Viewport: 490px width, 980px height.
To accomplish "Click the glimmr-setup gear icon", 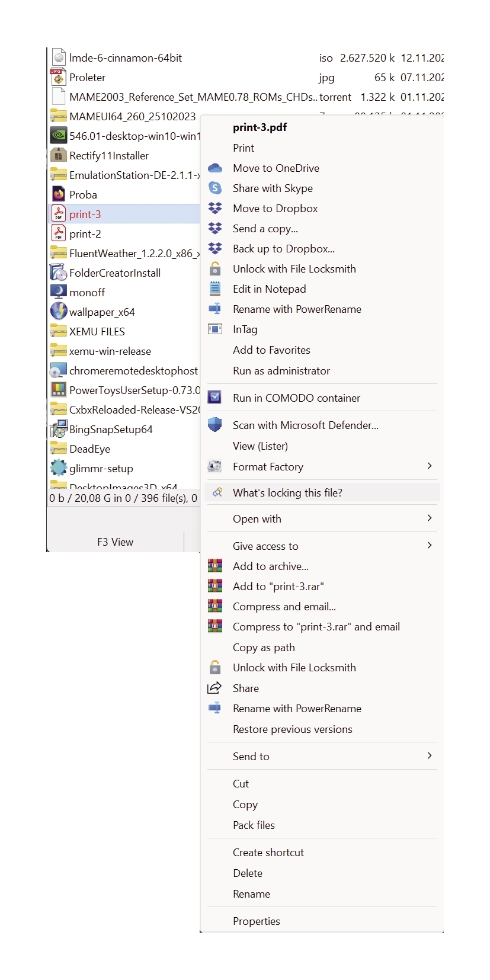I will pos(59,468).
